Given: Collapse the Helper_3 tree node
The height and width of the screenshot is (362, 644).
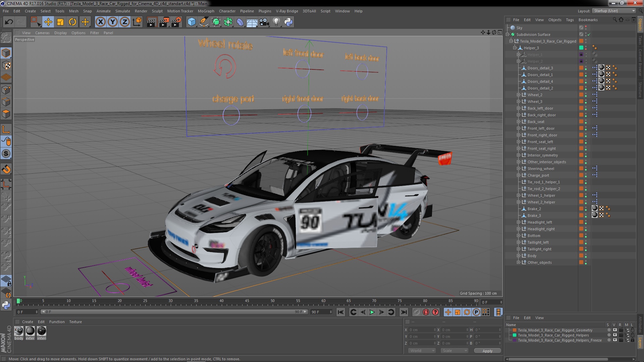Looking at the screenshot, I should (515, 48).
